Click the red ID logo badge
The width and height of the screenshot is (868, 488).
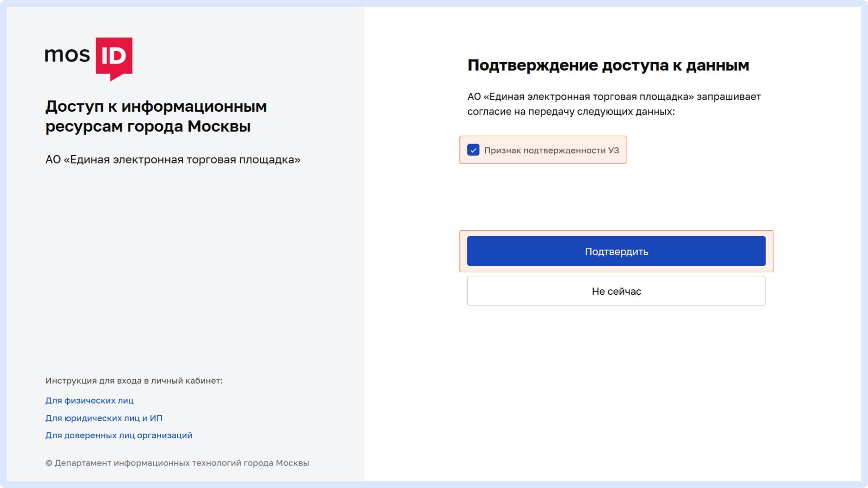pyautogui.click(x=114, y=59)
